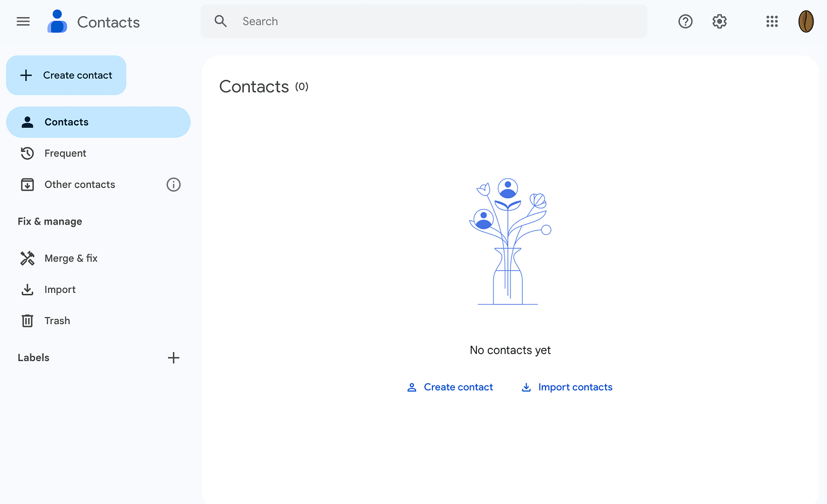Open Google Contacts settings

(x=719, y=21)
